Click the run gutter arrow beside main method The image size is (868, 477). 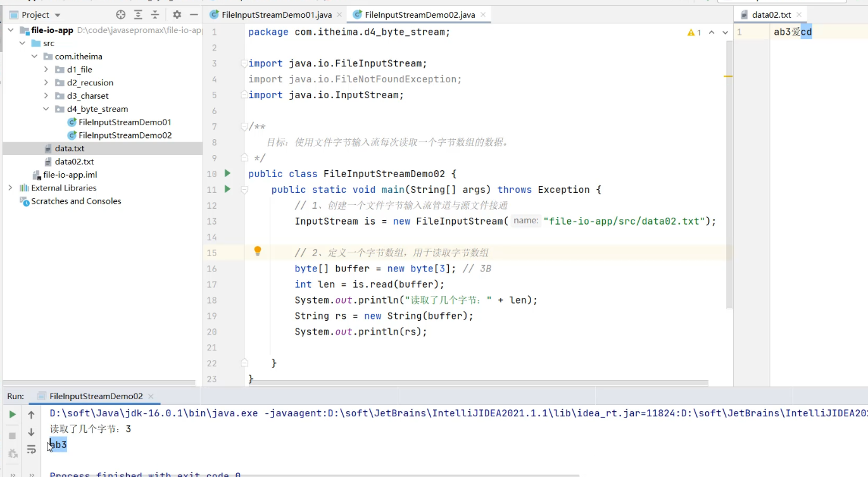click(x=227, y=189)
